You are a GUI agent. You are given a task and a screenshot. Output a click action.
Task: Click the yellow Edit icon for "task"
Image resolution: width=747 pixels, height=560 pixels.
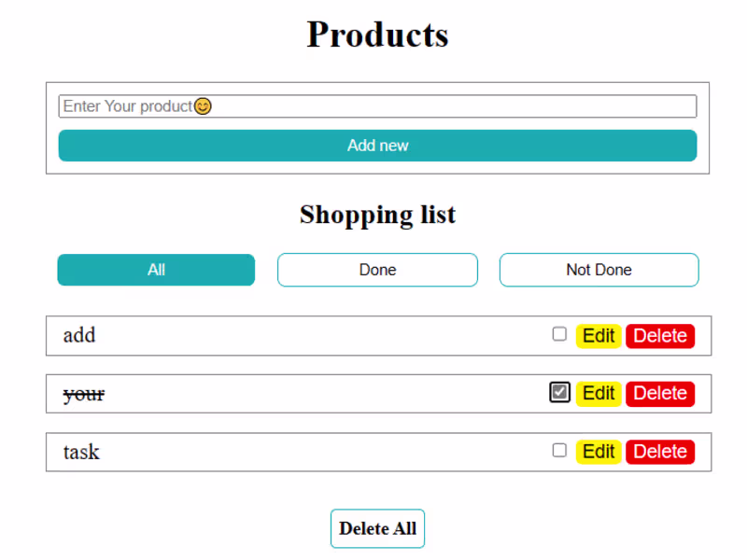click(x=599, y=451)
